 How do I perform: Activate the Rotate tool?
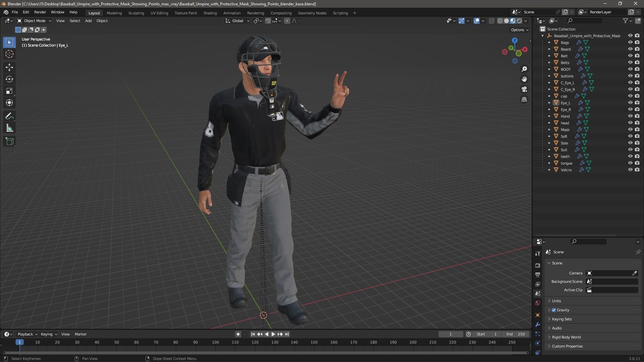click(x=9, y=79)
